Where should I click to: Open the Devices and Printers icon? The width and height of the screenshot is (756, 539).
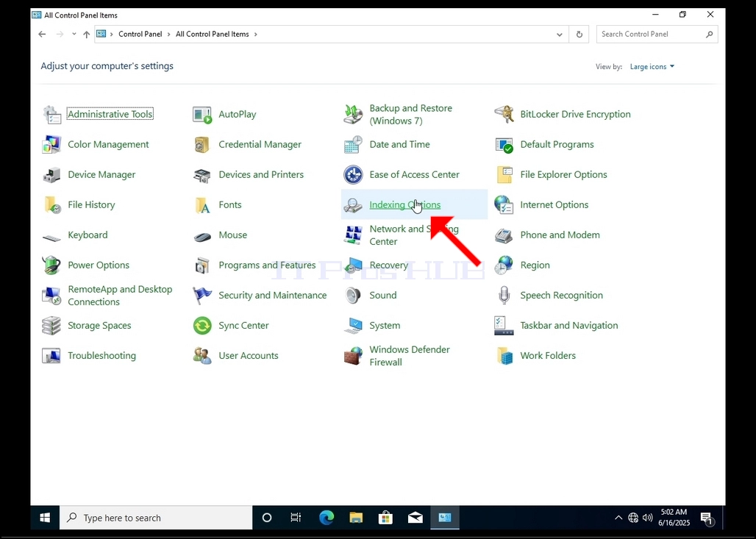tap(202, 174)
